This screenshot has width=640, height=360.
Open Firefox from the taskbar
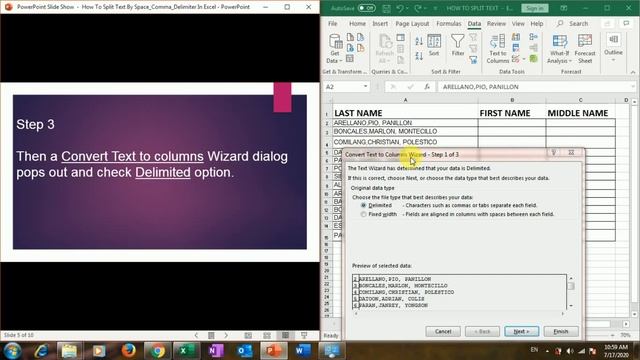(x=129, y=351)
